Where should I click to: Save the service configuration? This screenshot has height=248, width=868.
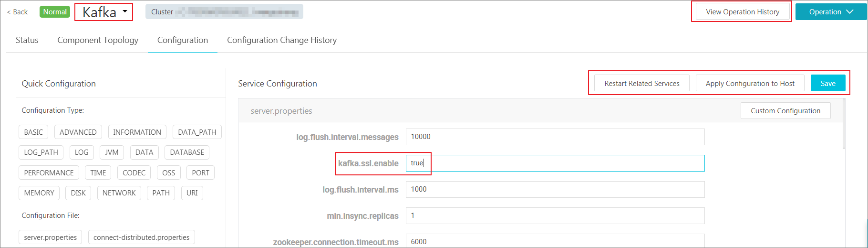[x=828, y=83]
